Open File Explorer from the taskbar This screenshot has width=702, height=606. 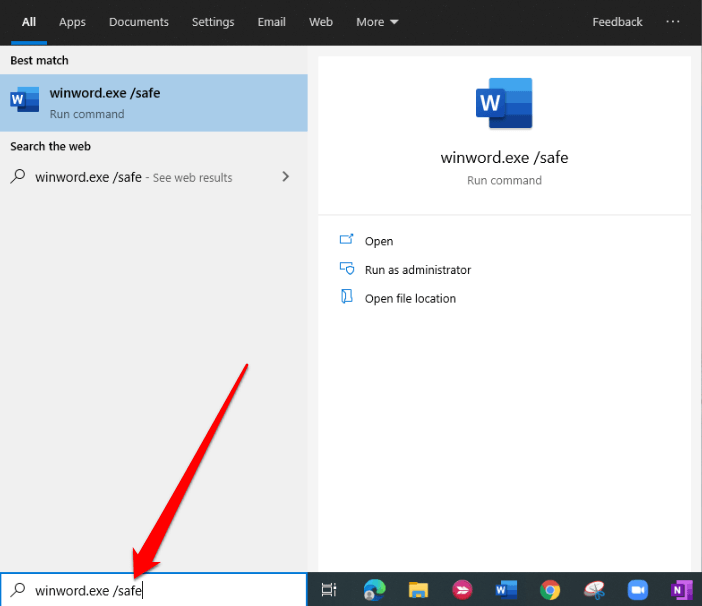pyautogui.click(x=418, y=590)
